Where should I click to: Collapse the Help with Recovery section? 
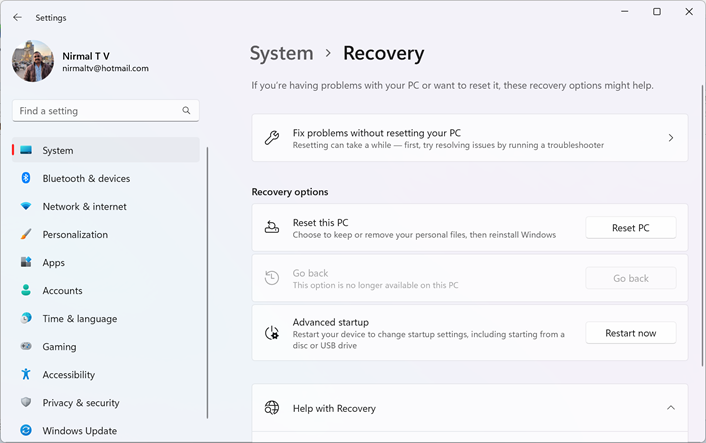click(671, 408)
